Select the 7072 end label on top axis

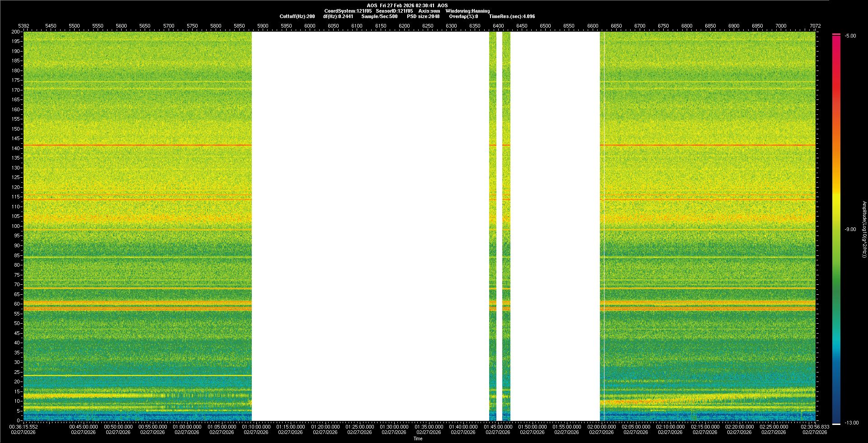click(x=815, y=26)
